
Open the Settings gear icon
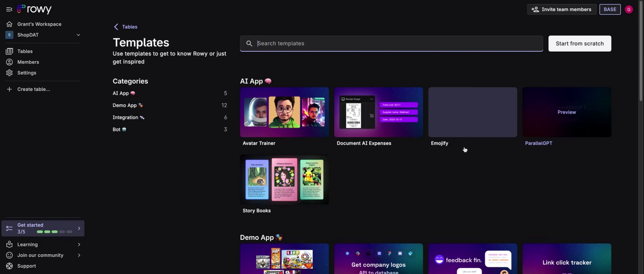(x=10, y=73)
